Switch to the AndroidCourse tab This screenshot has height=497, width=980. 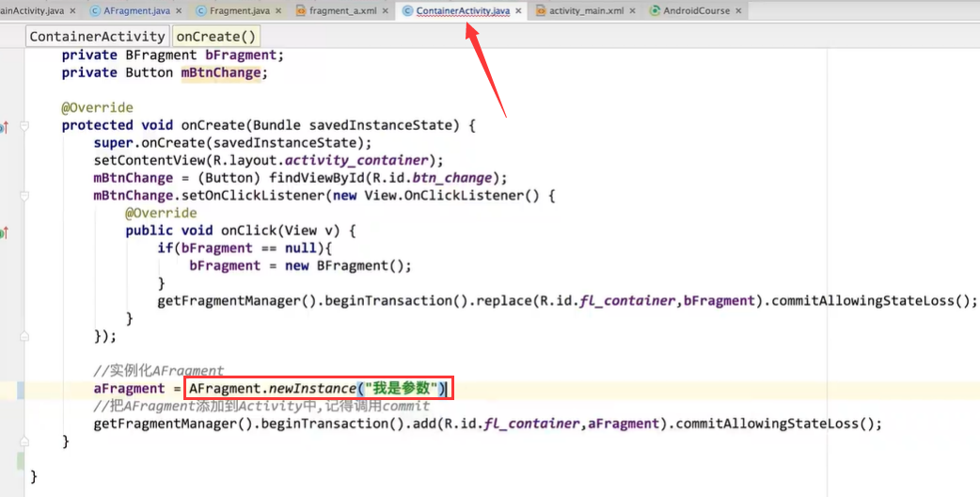pyautogui.click(x=696, y=10)
